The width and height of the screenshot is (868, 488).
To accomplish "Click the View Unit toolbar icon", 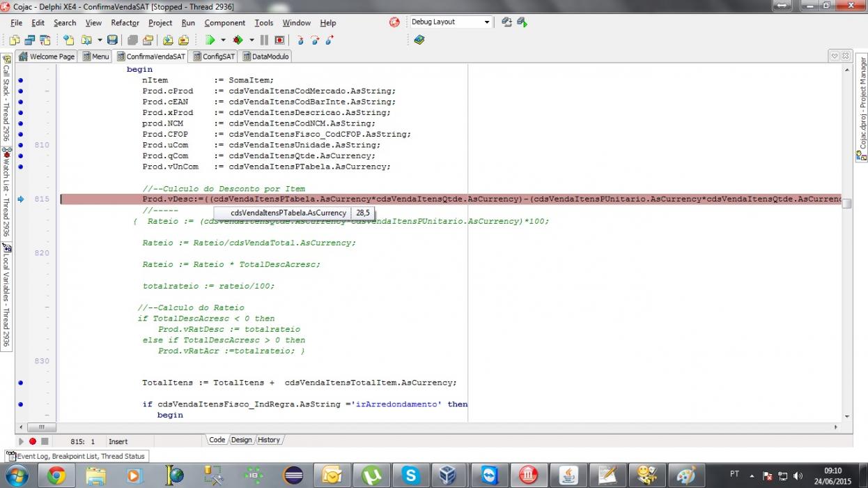I will [x=15, y=40].
